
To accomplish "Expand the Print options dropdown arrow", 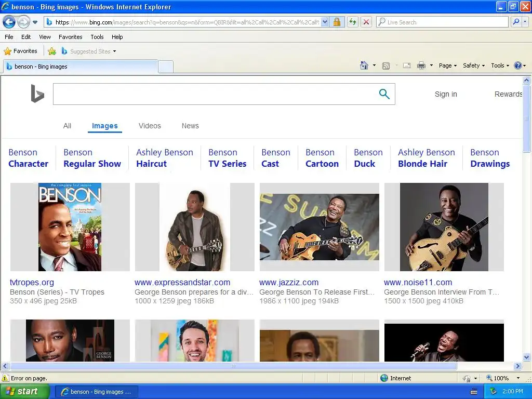I will pos(431,65).
